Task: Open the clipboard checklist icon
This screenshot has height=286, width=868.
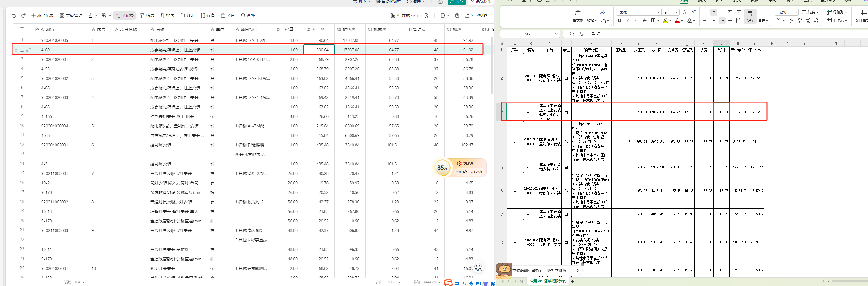Action: (x=457, y=15)
